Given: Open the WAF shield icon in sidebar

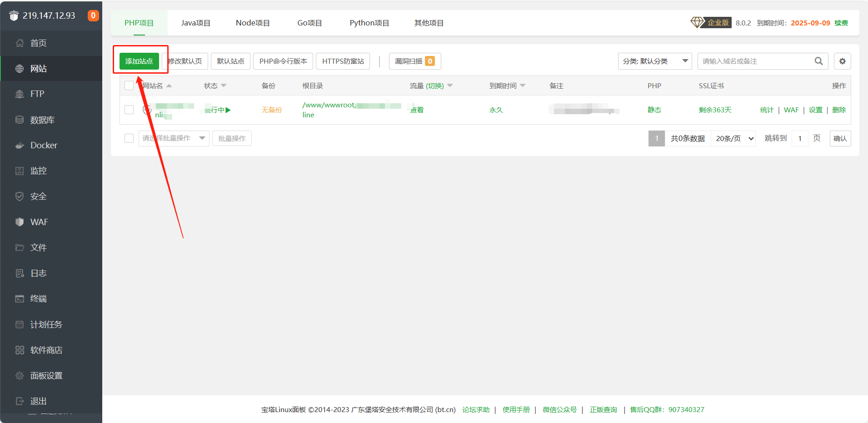Looking at the screenshot, I should tap(20, 222).
